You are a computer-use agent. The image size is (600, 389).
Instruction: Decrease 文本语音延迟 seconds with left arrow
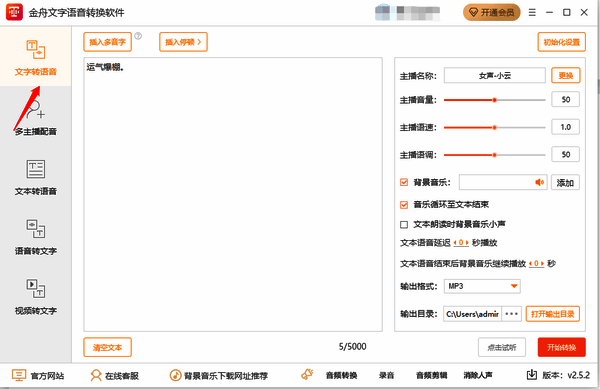point(455,243)
